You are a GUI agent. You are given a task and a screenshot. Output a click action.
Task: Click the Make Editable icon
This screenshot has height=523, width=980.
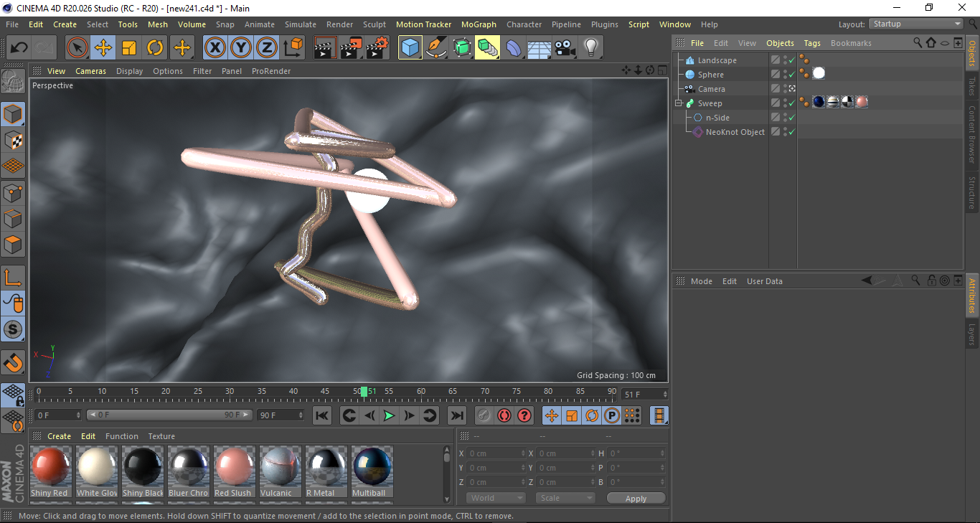(13, 81)
